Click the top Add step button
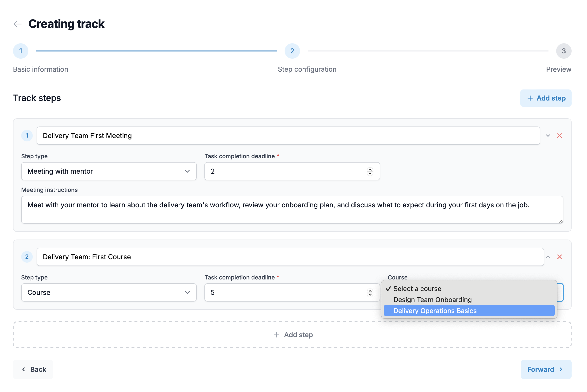The height and width of the screenshot is (392, 587). coord(546,98)
